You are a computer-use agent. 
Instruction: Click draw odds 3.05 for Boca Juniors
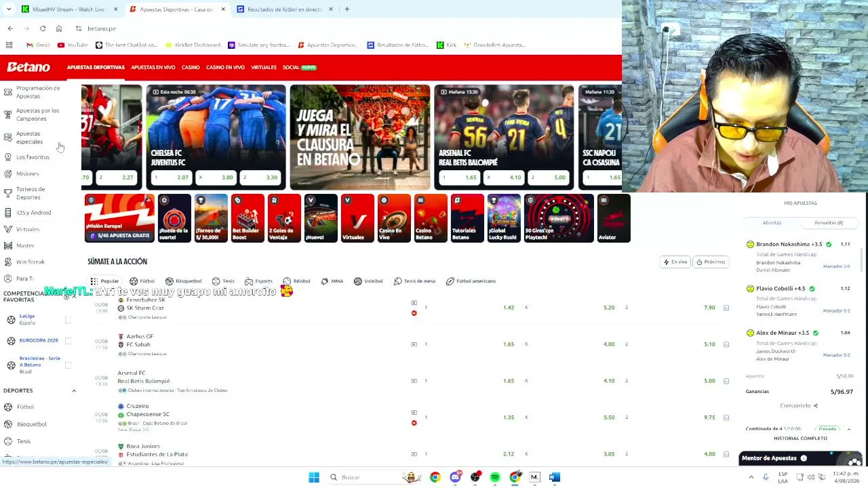click(x=609, y=454)
